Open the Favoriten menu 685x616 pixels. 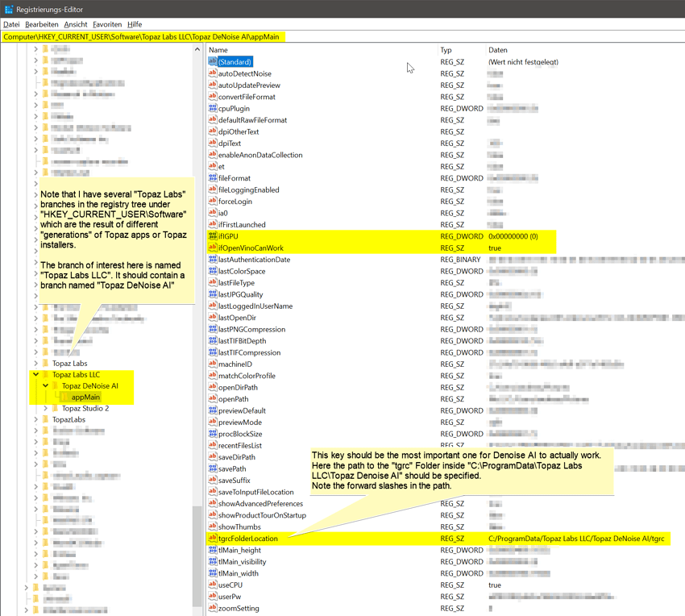[x=106, y=24]
